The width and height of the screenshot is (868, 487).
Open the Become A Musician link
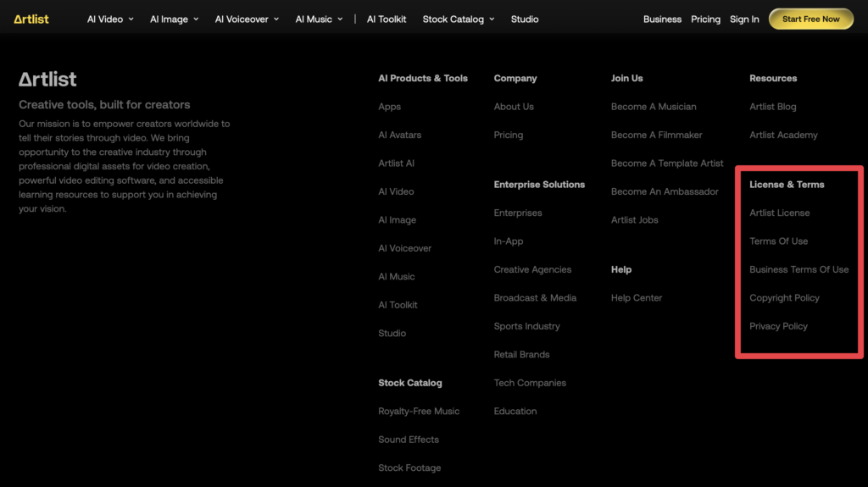654,106
